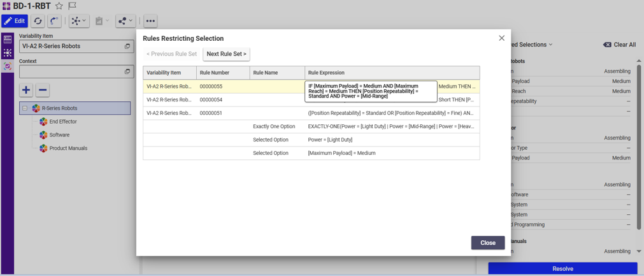Viewport: 644px width, 276px height.
Task: Click the BD-1-RBT item type icon
Action: [6, 6]
